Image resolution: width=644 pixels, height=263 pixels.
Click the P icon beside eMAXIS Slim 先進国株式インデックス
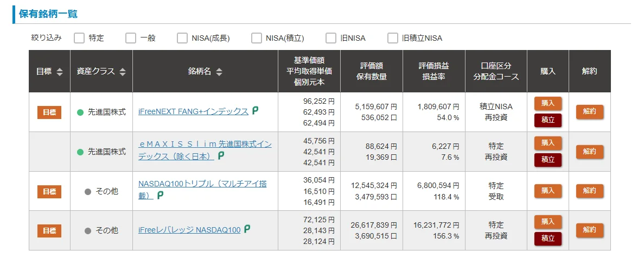coord(221,155)
